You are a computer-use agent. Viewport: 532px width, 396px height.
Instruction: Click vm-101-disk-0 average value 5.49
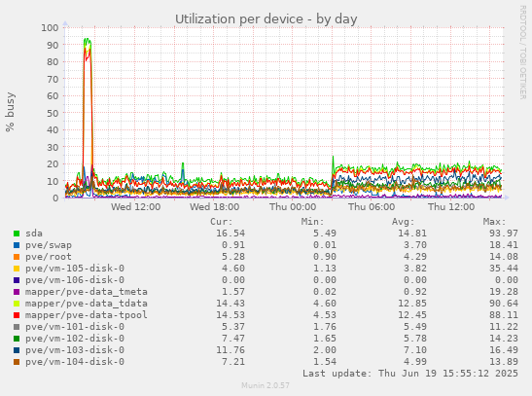(x=415, y=327)
